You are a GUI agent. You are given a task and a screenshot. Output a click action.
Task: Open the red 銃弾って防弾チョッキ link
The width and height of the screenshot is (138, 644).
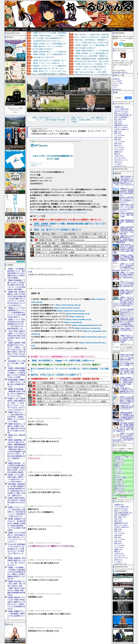67,220
